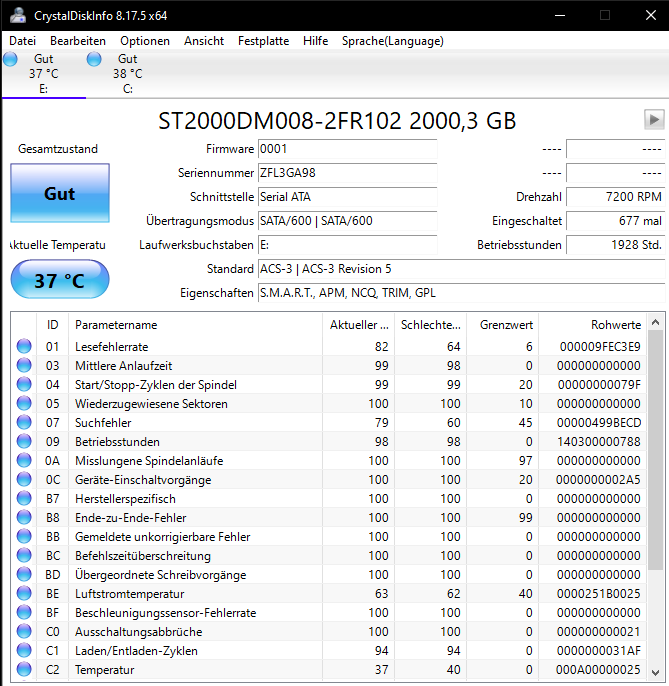This screenshot has height=686, width=669.
Task: Click status orb of Herstellerspezifisch row
Action: 24,498
